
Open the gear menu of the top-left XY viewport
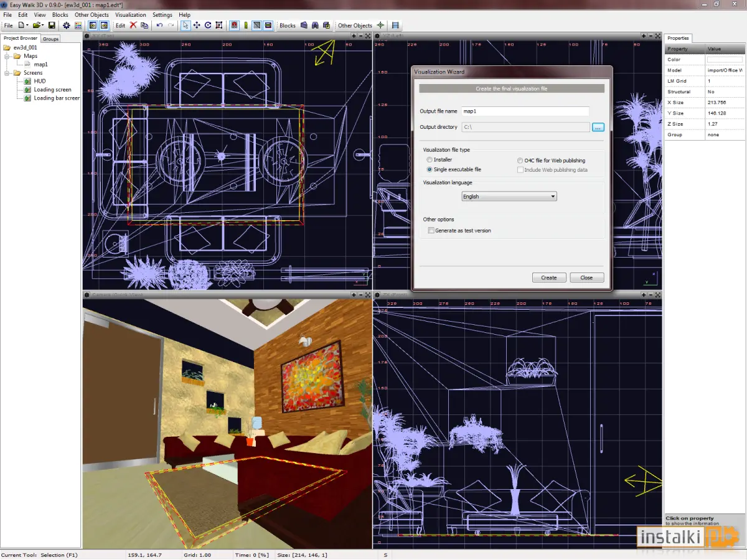87,36
